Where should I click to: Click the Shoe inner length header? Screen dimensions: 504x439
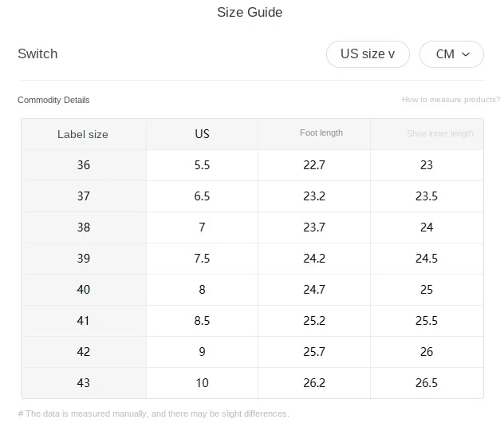(439, 134)
